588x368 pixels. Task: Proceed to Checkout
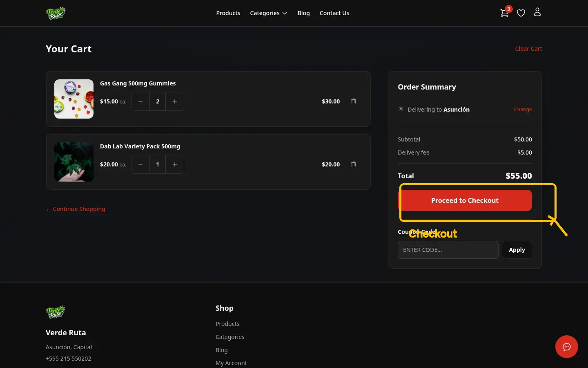click(465, 200)
